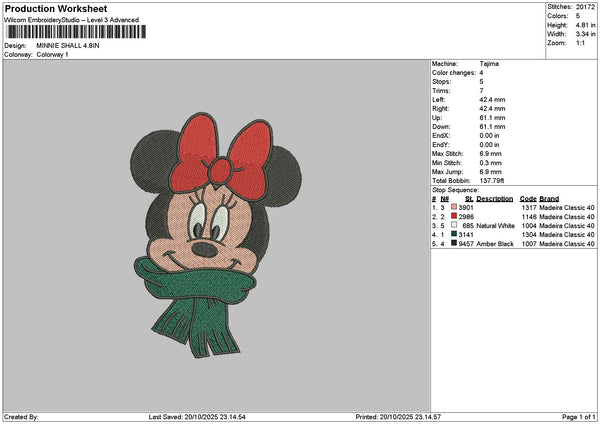Select the red thread swatch, code 1146
Image resolution: width=600 pixels, height=424 pixels.
coord(455,216)
